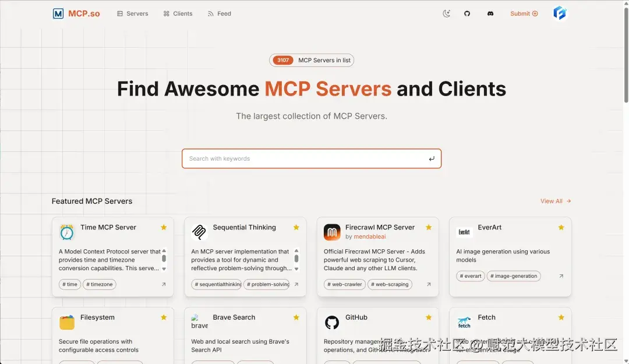Open the Filesystem title
The height and width of the screenshot is (364, 629).
[x=97, y=317]
